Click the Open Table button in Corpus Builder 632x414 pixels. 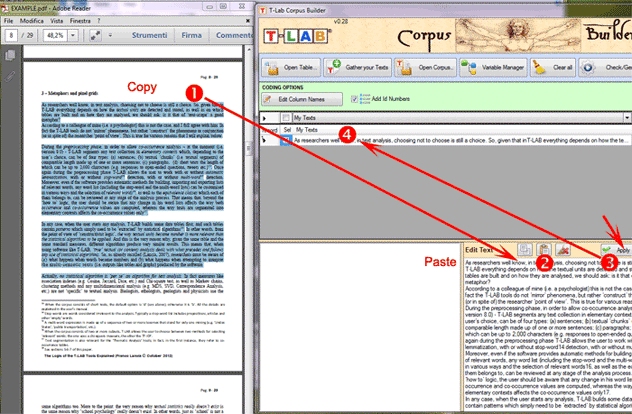coord(291,67)
